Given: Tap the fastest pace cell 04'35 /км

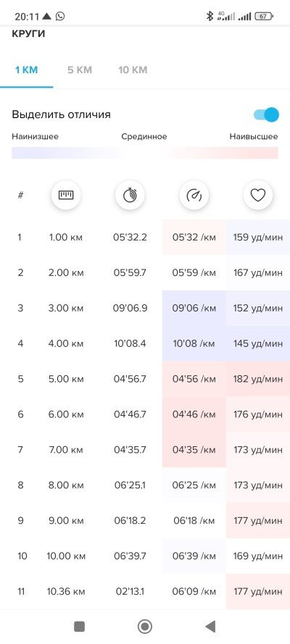Looking at the screenshot, I should (194, 450).
